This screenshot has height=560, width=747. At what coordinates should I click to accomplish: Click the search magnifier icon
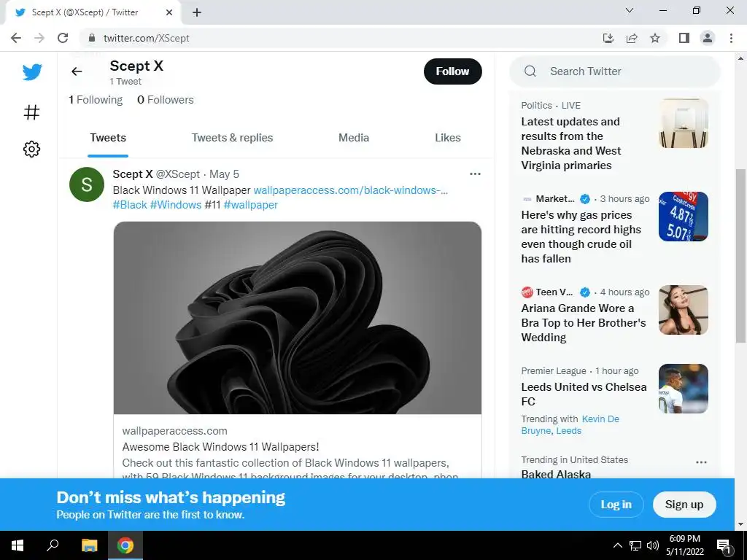pos(530,71)
